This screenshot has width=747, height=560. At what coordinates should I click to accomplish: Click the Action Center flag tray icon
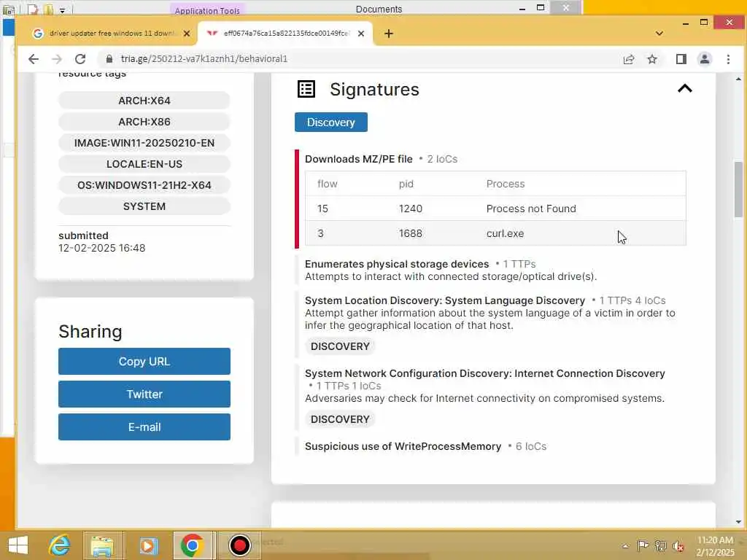tap(643, 545)
